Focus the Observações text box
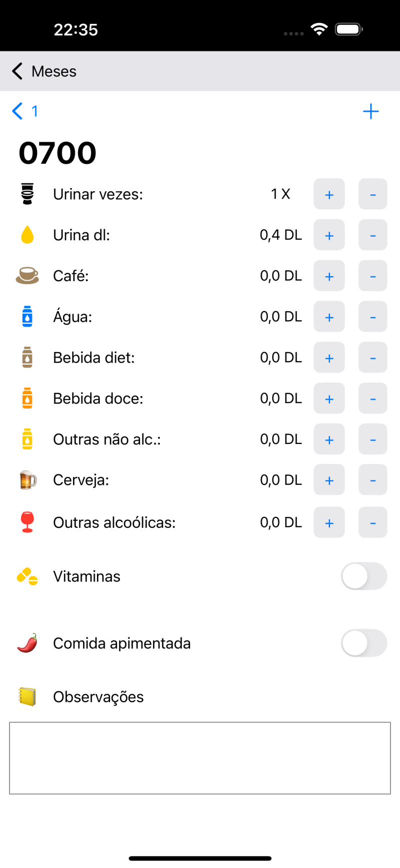Viewport: 400px width, 868px height. (200, 758)
